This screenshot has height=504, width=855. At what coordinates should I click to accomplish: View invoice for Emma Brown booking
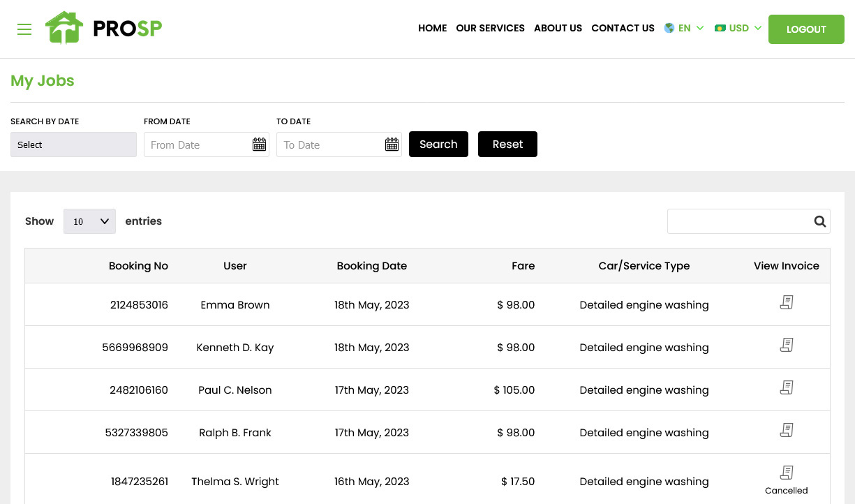coord(787,302)
